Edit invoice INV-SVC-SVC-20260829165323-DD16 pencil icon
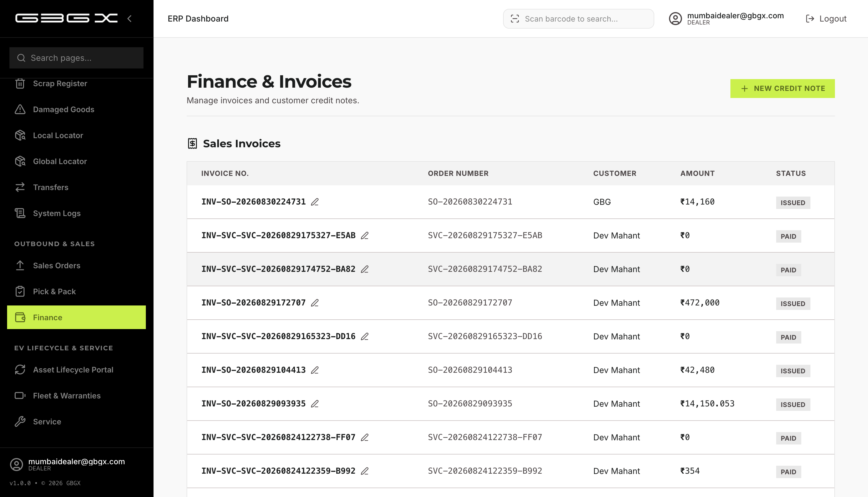868x497 pixels. click(x=365, y=336)
